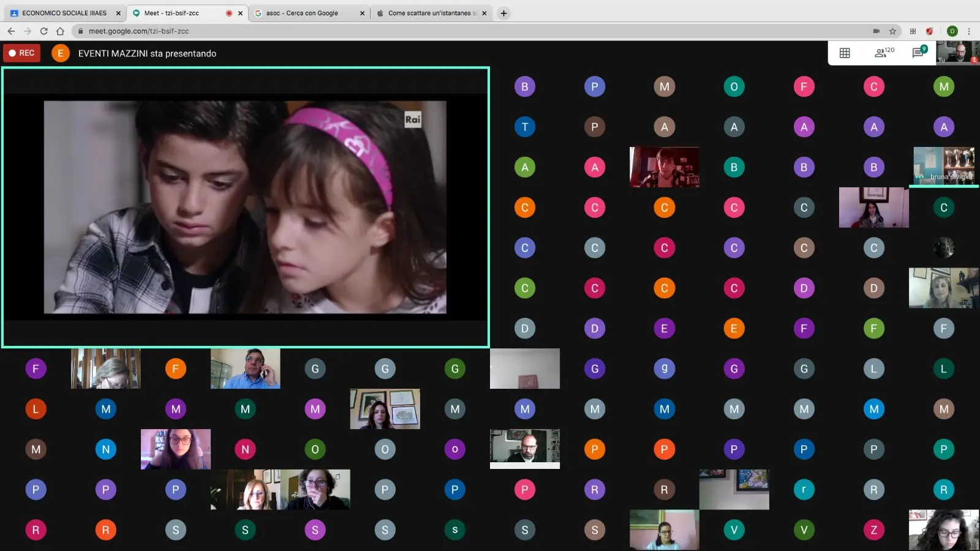Select bruna siviglia's video tile
980x551 pixels.
pyautogui.click(x=943, y=167)
